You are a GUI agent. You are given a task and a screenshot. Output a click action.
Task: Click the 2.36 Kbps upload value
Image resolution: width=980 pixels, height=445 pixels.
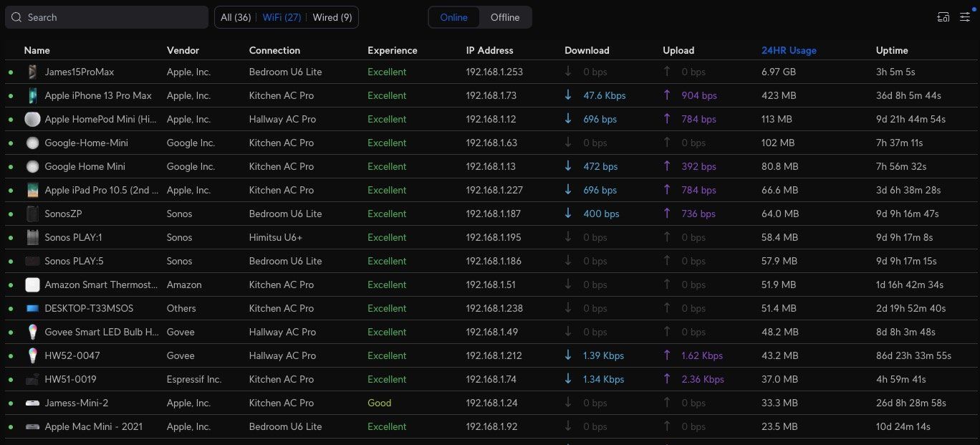pyautogui.click(x=703, y=379)
